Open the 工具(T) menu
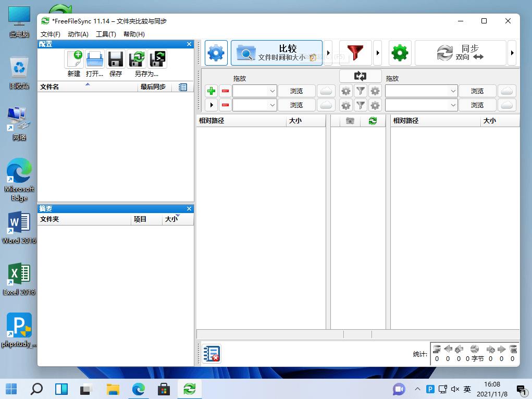Image resolution: width=532 pixels, height=399 pixels. 106,34
